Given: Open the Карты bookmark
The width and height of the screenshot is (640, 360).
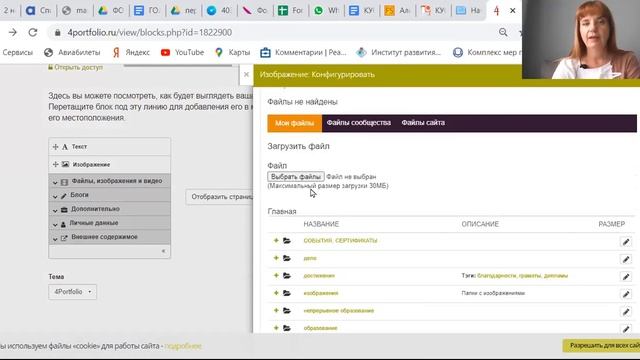Looking at the screenshot, I should coord(233,52).
